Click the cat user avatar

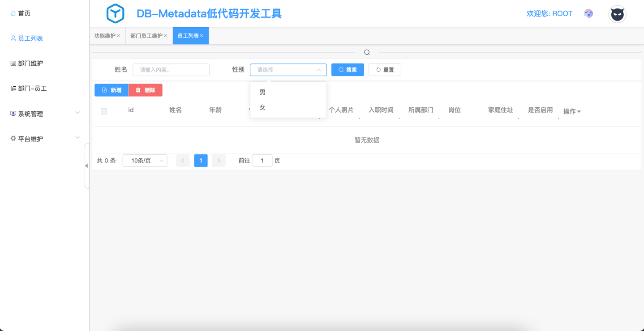point(617,14)
